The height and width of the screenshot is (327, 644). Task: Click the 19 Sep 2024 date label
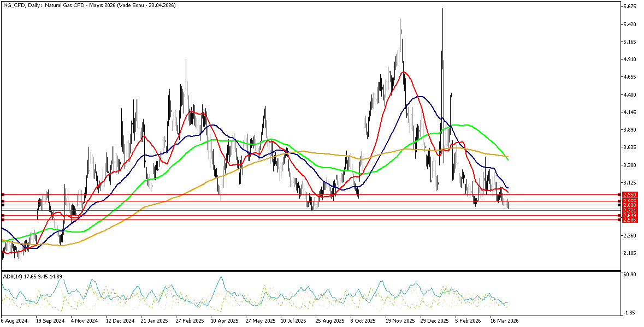click(50, 322)
